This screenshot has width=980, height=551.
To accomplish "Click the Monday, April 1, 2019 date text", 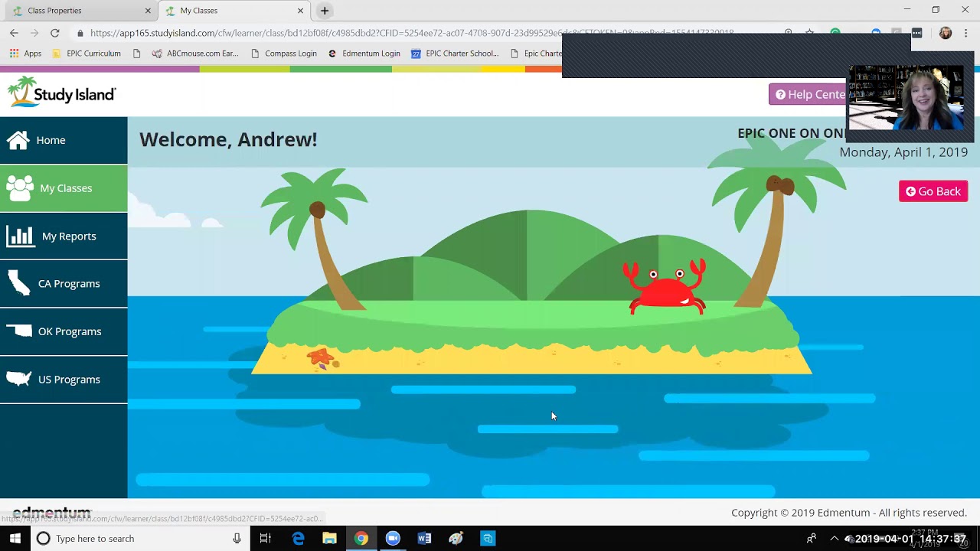I will [x=903, y=152].
